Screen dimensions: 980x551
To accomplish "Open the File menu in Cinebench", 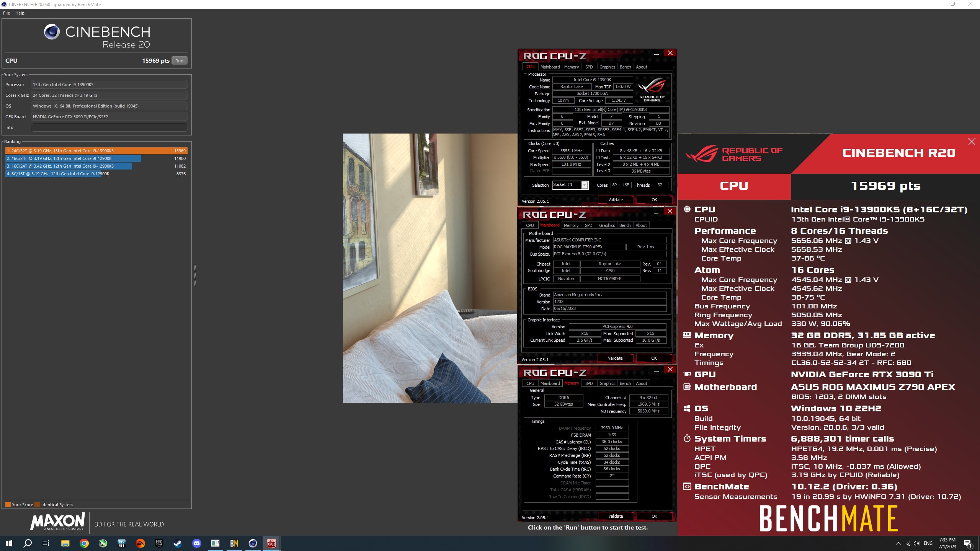I will click(x=7, y=13).
